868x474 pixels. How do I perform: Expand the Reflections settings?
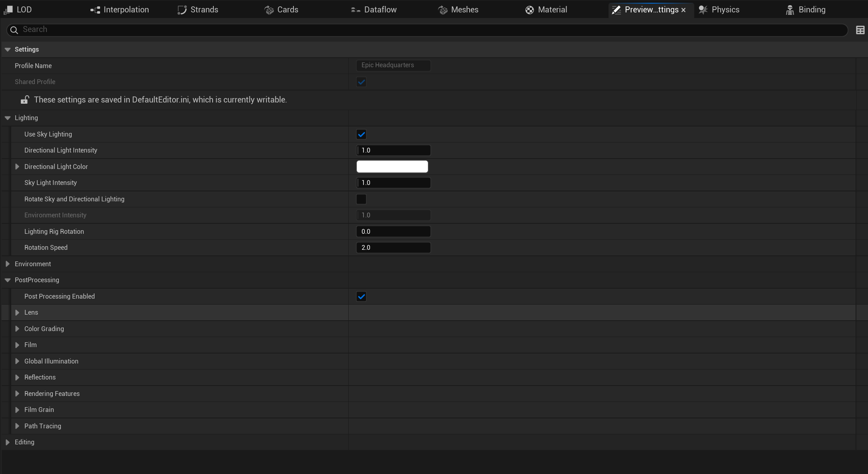tap(17, 378)
